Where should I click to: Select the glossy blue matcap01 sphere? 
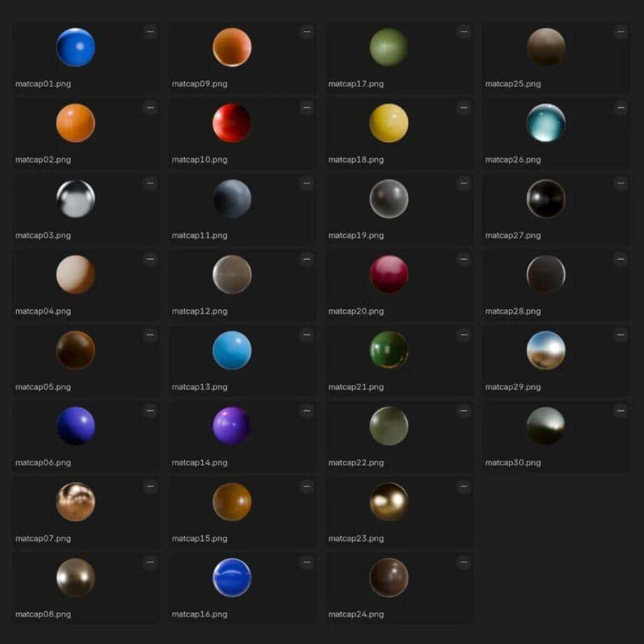pos(76,47)
